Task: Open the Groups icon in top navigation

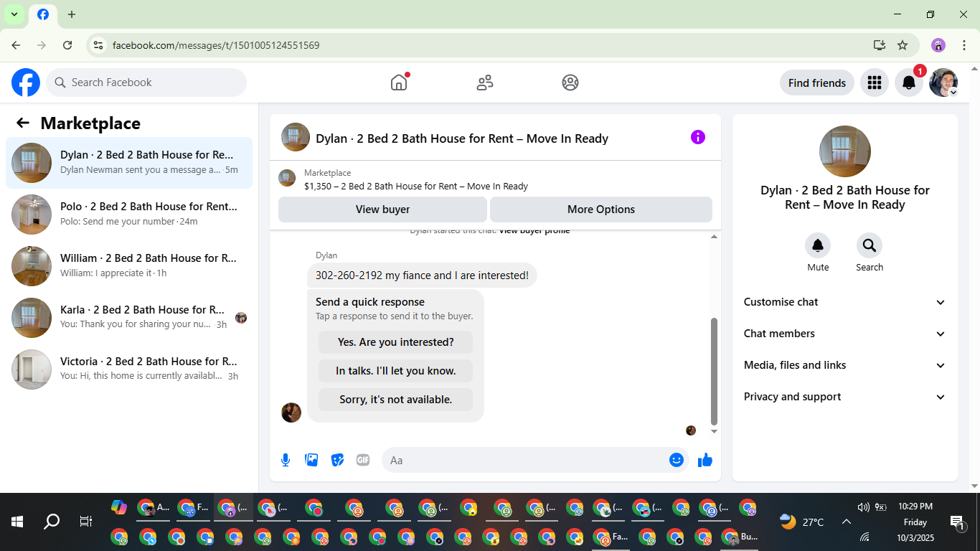Action: [570, 83]
